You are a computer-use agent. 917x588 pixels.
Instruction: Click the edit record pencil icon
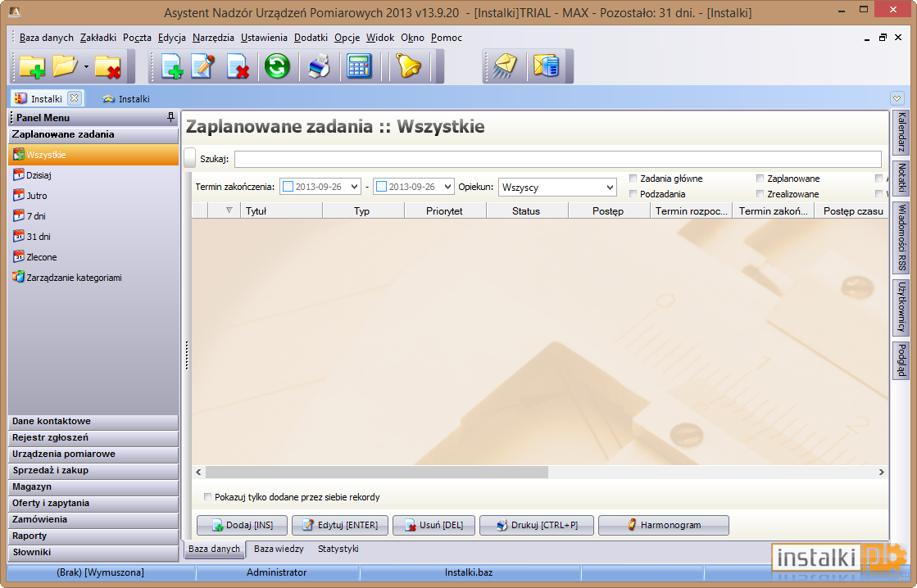[203, 66]
